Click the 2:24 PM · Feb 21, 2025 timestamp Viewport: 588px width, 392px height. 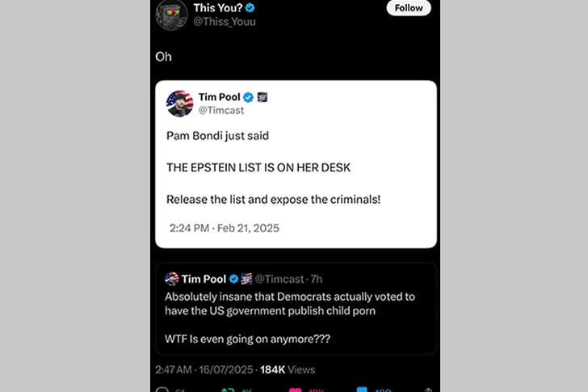tap(225, 228)
